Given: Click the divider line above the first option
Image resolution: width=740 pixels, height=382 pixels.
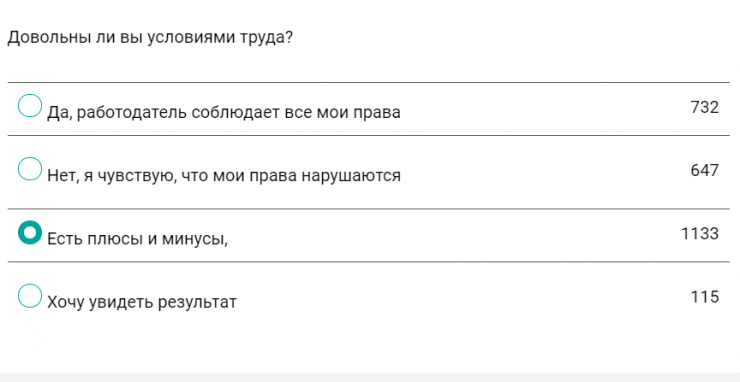Looking at the screenshot, I should (x=369, y=82).
